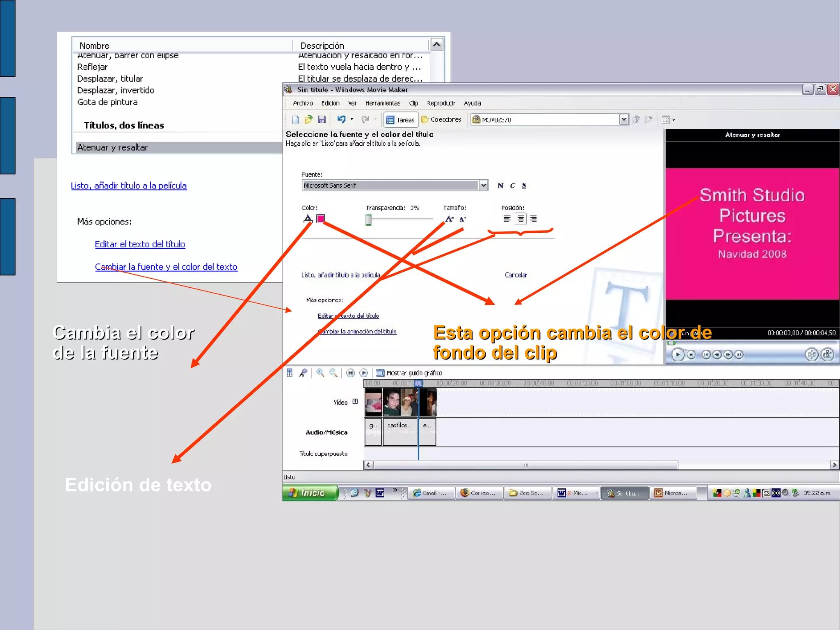Image resolution: width=840 pixels, height=630 pixels.
Task: Zoom in on the timeline
Action: [320, 373]
